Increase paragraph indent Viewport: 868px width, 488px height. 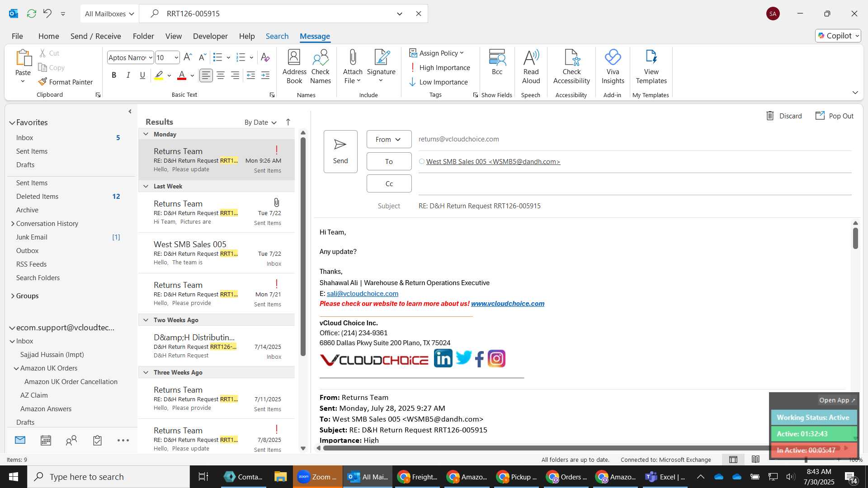coord(265,75)
